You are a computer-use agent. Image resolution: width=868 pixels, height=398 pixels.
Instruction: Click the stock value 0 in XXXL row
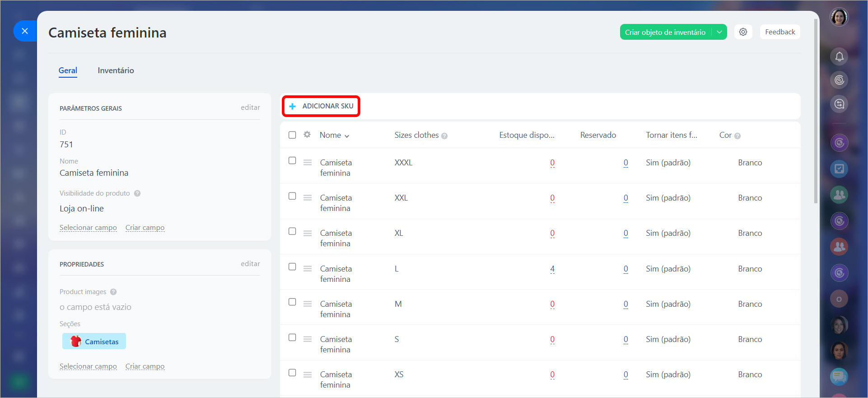point(552,163)
